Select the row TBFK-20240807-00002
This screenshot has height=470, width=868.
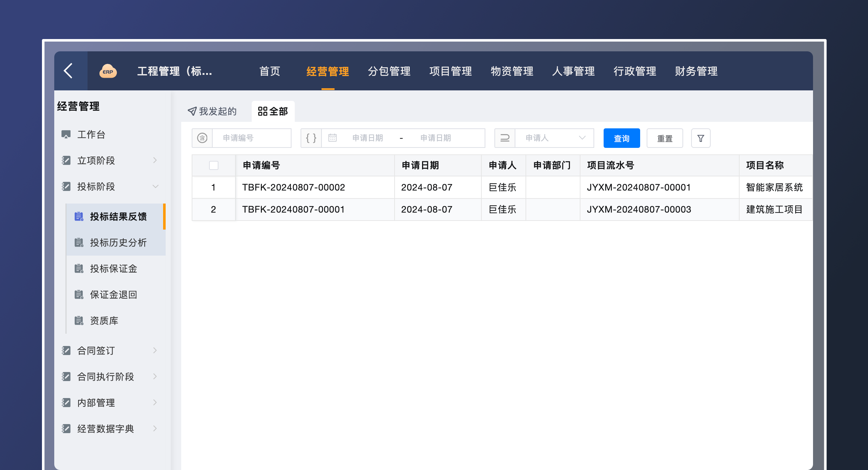293,187
